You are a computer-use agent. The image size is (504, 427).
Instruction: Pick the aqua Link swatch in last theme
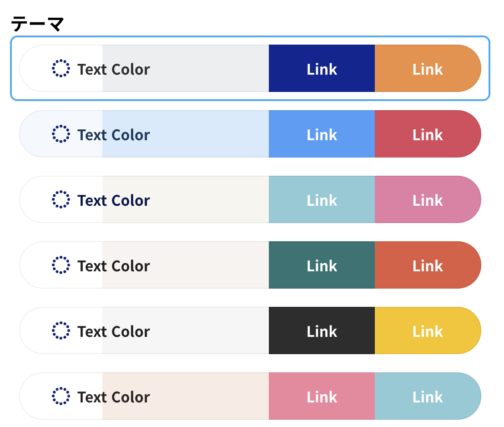(428, 396)
